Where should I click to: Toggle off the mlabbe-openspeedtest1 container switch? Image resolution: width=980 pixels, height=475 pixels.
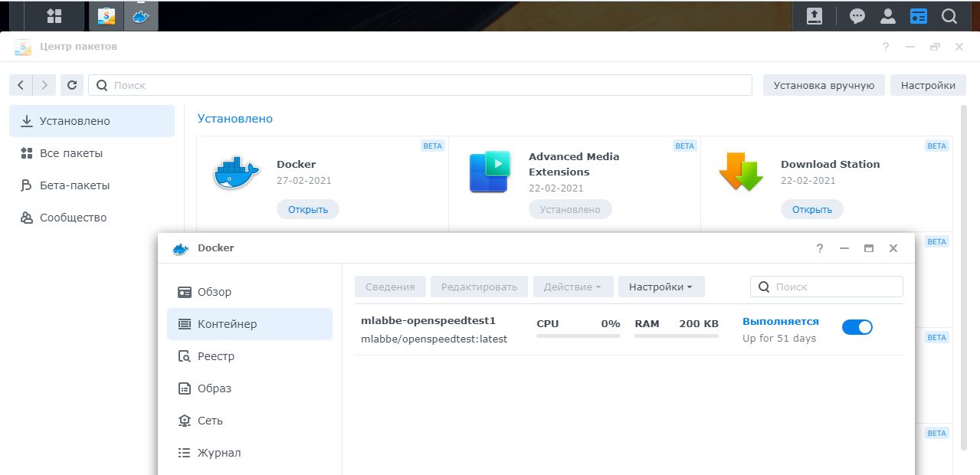pos(857,327)
